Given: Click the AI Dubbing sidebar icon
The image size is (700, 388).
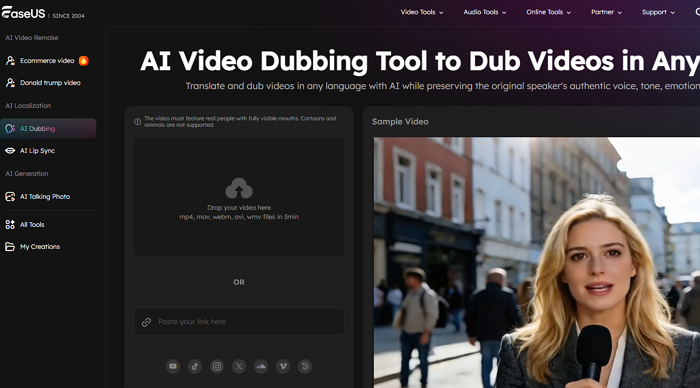Looking at the screenshot, I should tap(10, 129).
